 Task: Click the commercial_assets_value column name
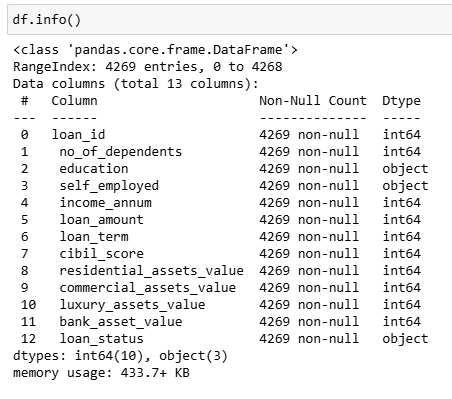147,288
